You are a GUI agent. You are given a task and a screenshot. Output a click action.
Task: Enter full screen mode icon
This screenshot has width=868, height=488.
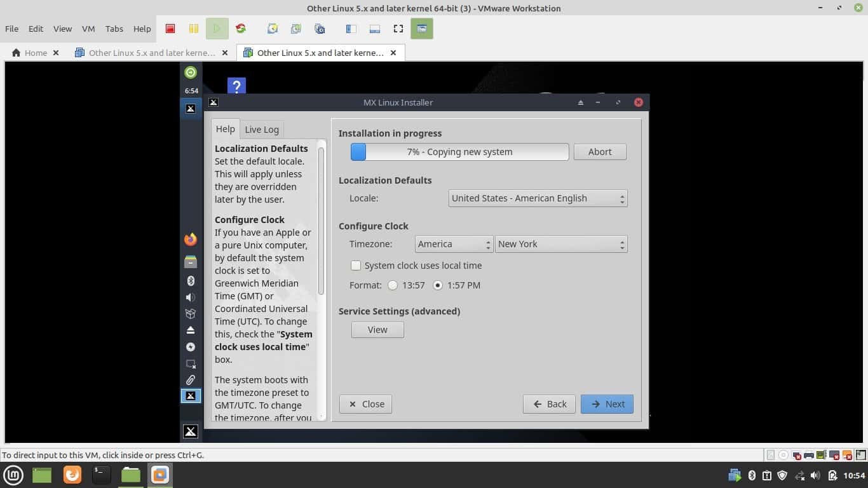tap(398, 29)
